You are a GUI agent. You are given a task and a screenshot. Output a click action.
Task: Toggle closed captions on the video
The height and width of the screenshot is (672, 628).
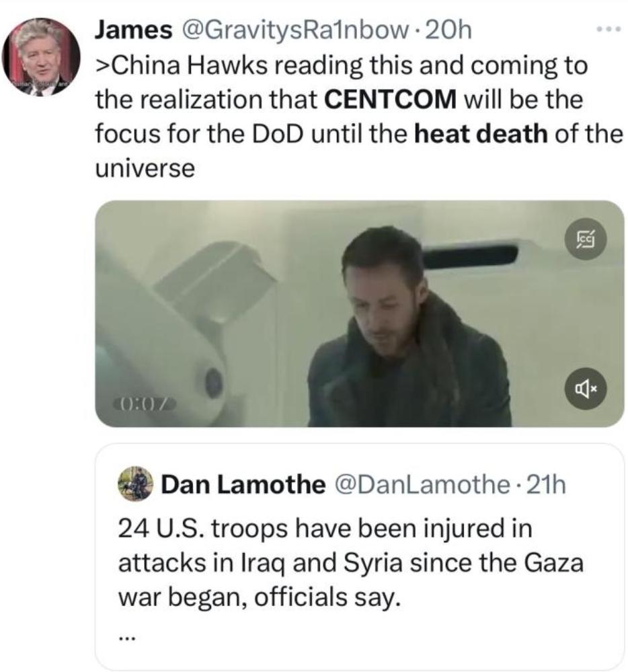pos(586,239)
